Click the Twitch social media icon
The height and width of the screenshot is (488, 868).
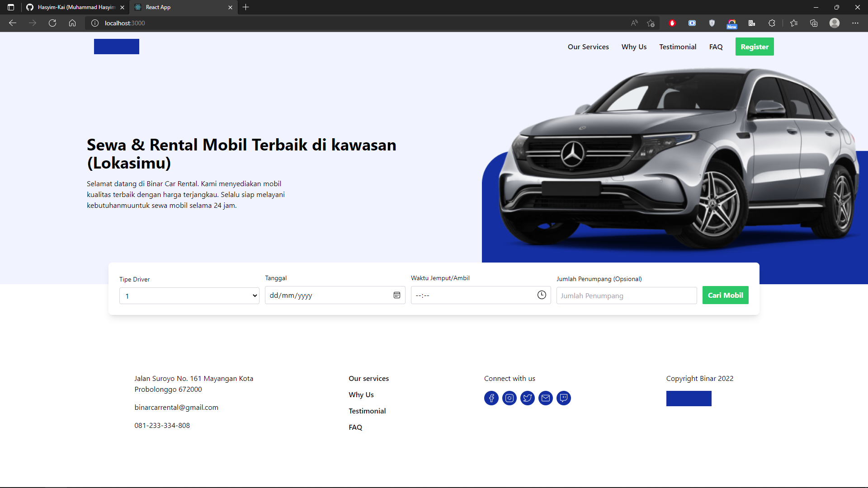(563, 398)
